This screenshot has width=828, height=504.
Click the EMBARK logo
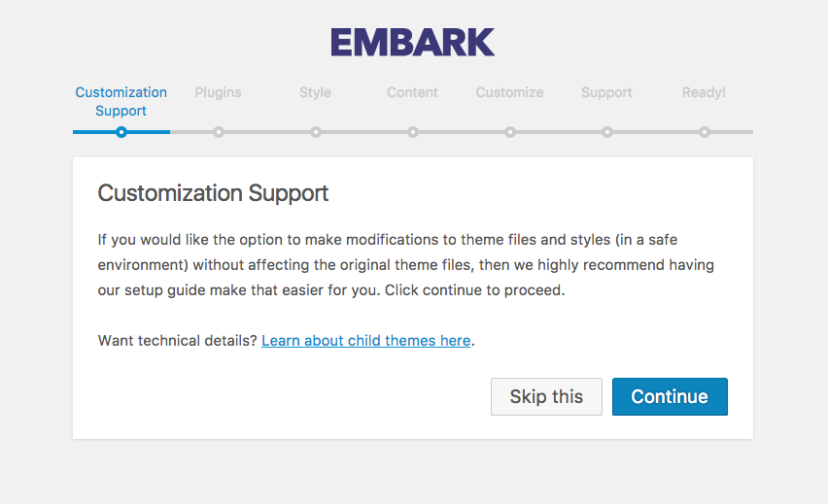point(413,42)
